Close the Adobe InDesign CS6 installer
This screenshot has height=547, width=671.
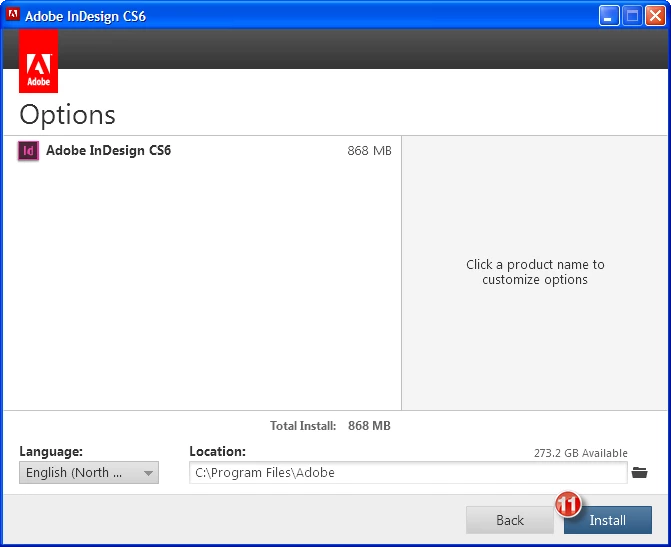point(655,16)
